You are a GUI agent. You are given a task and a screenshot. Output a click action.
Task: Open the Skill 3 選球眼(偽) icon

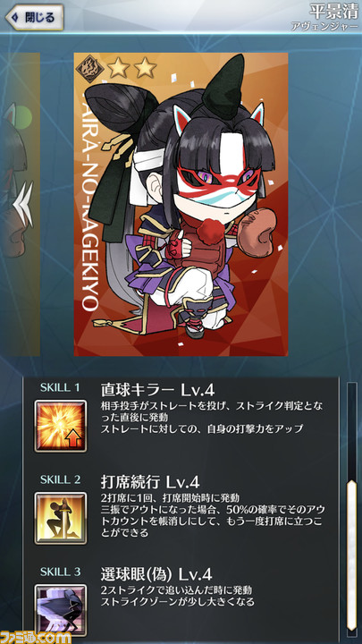point(61,609)
